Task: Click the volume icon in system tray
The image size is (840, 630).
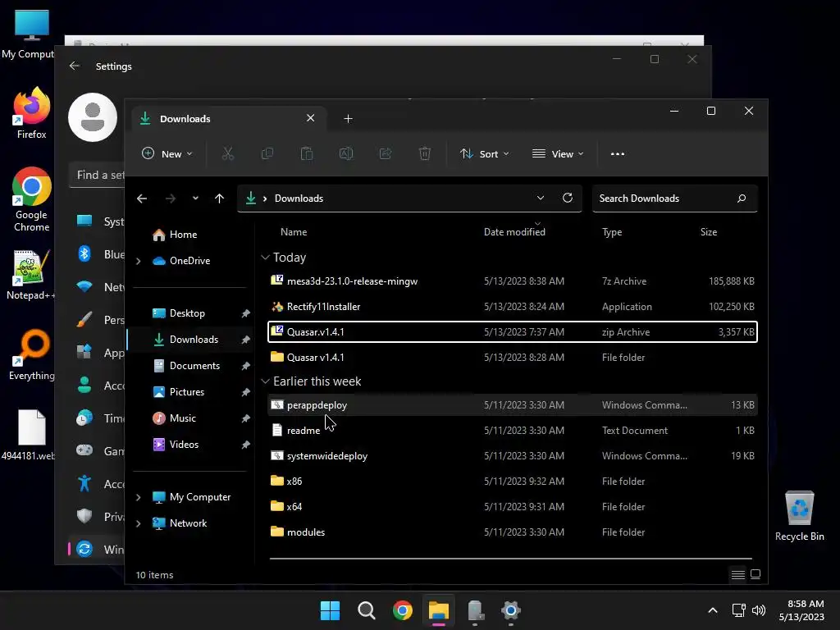Action: point(758,610)
